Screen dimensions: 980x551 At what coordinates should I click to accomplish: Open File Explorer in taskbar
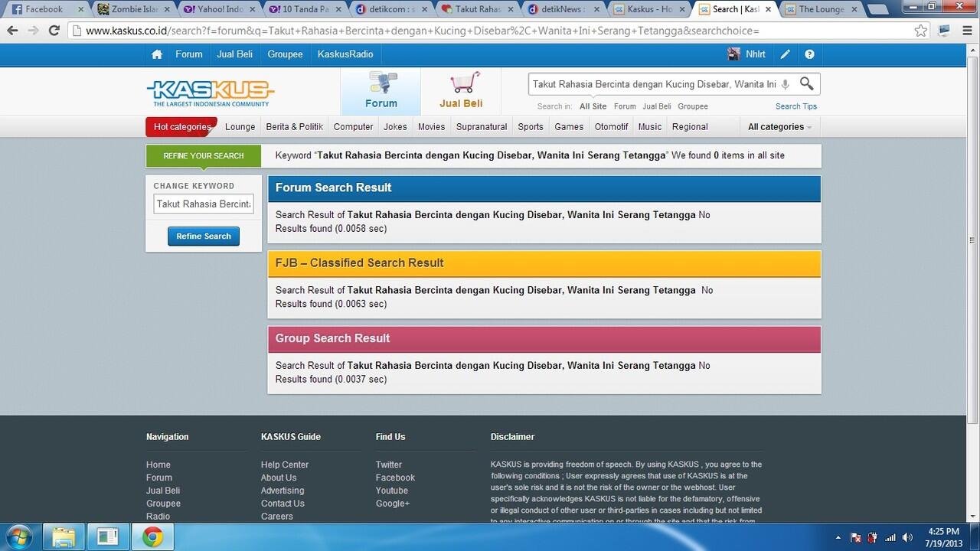click(64, 537)
